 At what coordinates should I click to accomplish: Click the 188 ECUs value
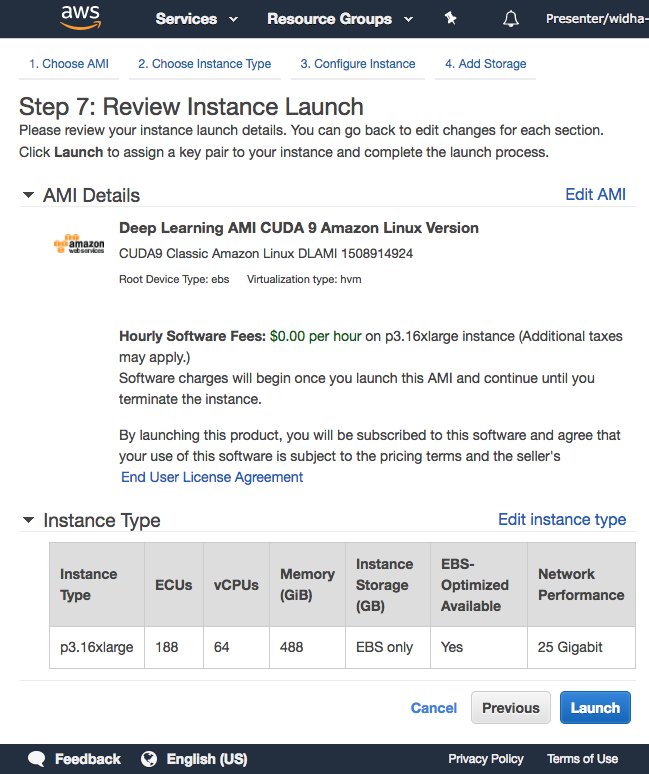166,647
